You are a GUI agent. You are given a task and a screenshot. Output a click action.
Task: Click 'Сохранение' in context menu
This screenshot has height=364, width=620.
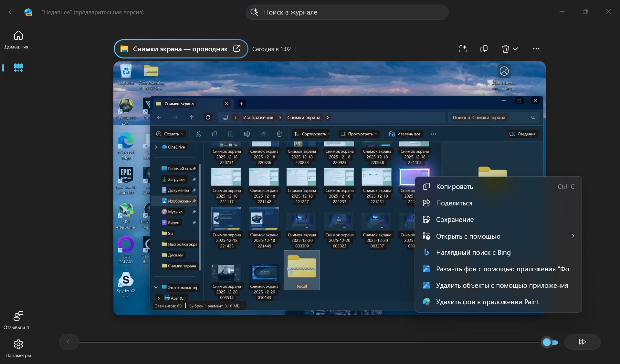(455, 220)
